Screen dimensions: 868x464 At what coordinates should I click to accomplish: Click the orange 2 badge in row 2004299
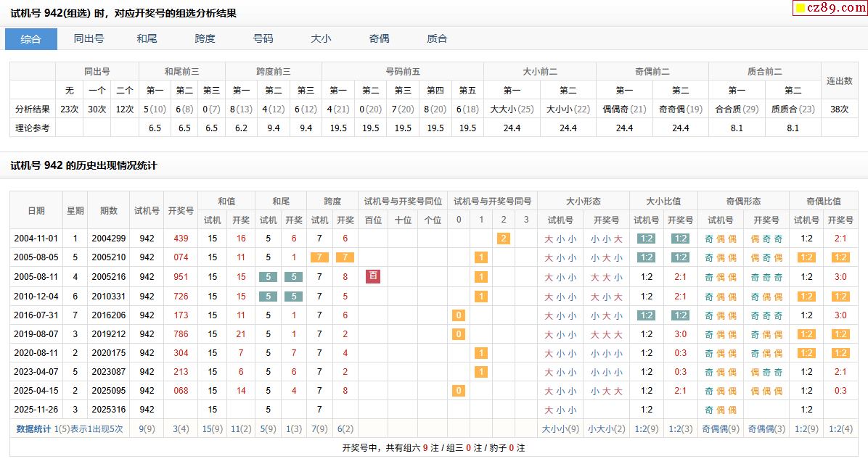(503, 239)
